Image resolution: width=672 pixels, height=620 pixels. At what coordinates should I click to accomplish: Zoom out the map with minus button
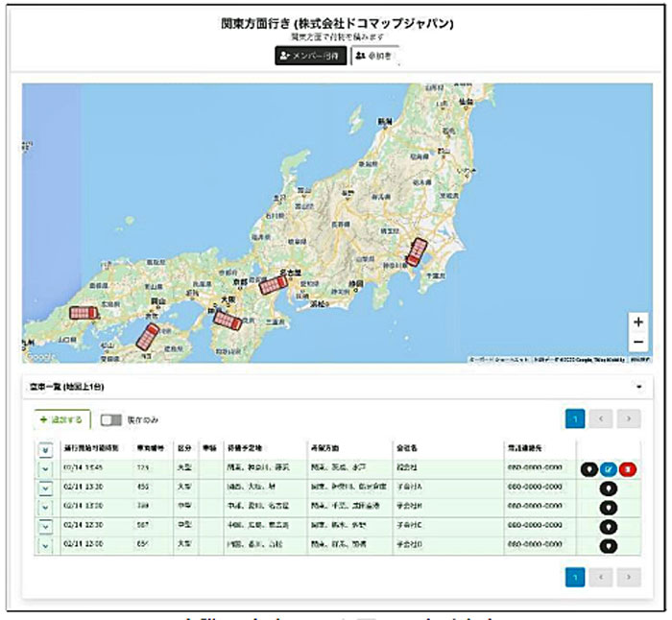pos(638,342)
